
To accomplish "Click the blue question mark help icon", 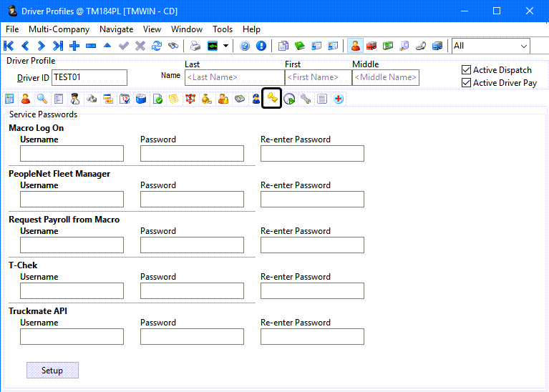I will pyautogui.click(x=245, y=46).
